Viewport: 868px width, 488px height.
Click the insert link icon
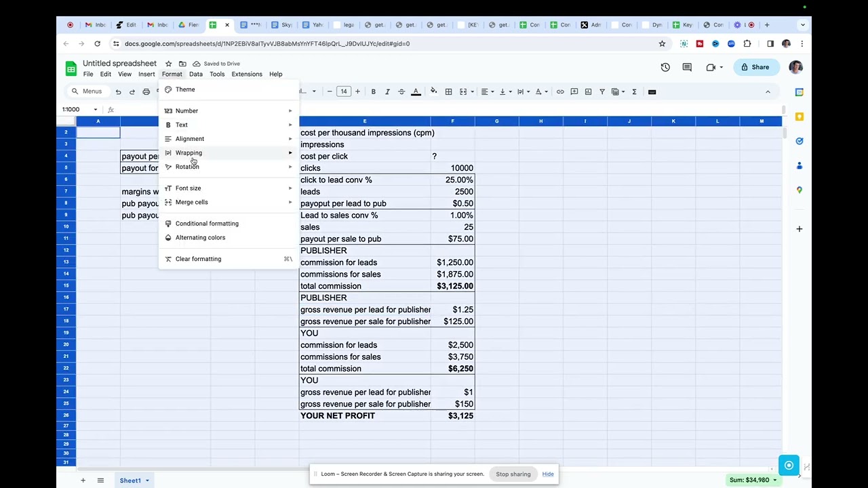pos(560,91)
